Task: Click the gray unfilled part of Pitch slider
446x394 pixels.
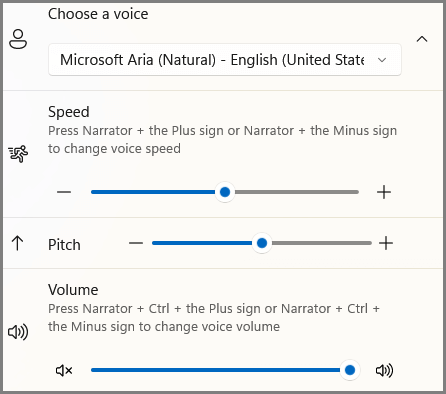Action: pos(322,243)
